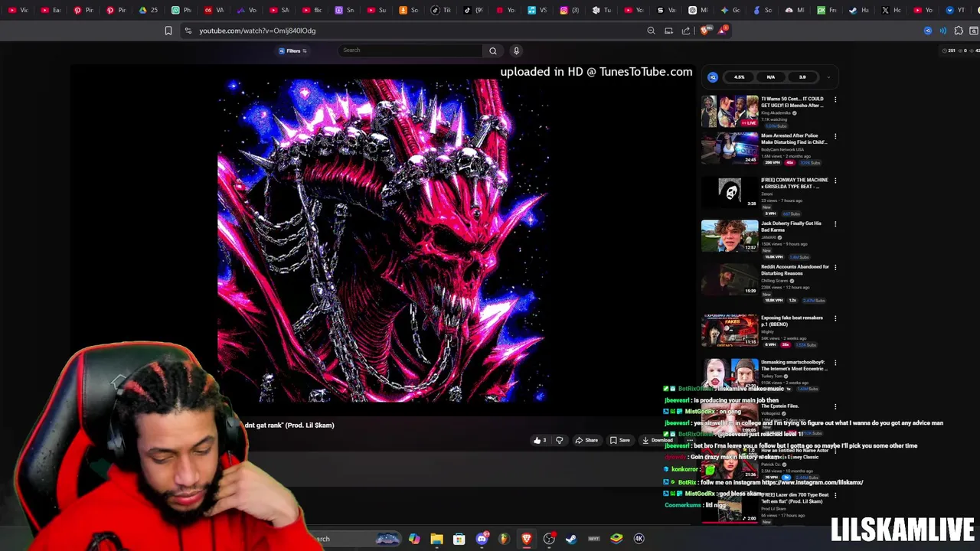
Task: Open 'Reddit Accounts Abandoned for Disturbing Reasons' title
Action: [795, 270]
